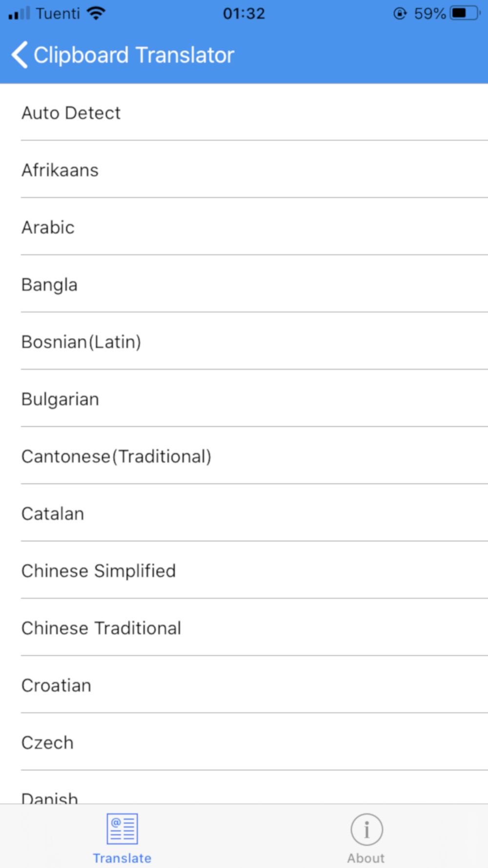The width and height of the screenshot is (488, 868).
Task: Pick Chinese Simplified
Action: click(99, 571)
